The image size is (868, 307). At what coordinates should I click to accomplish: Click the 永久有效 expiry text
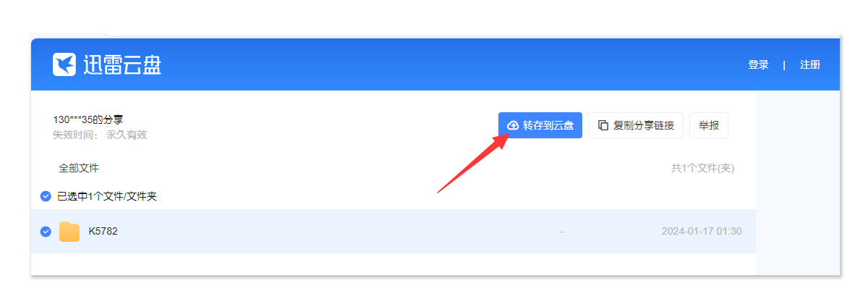tap(127, 135)
